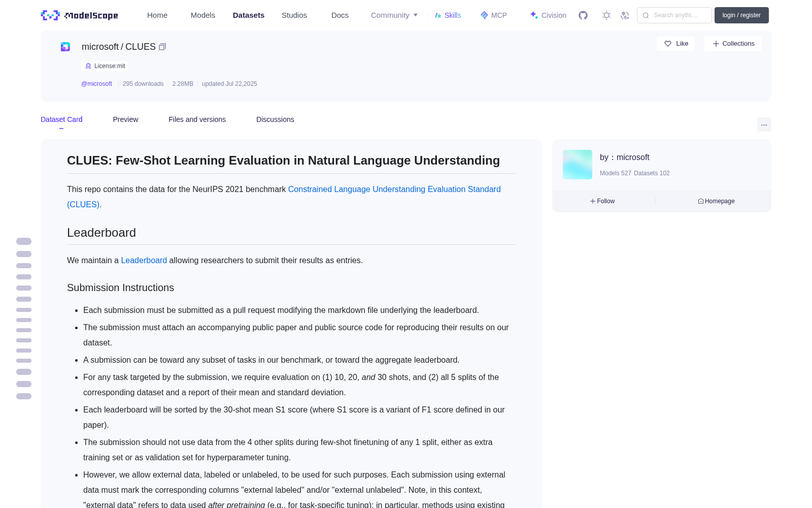The height and width of the screenshot is (508, 812).
Task: Open the Datasets section
Action: coord(249,15)
